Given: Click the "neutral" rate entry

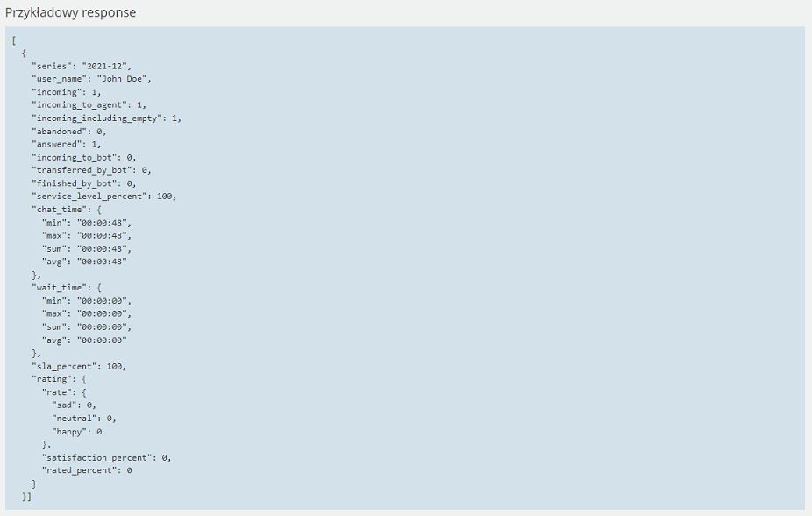Looking at the screenshot, I should click(x=84, y=419).
